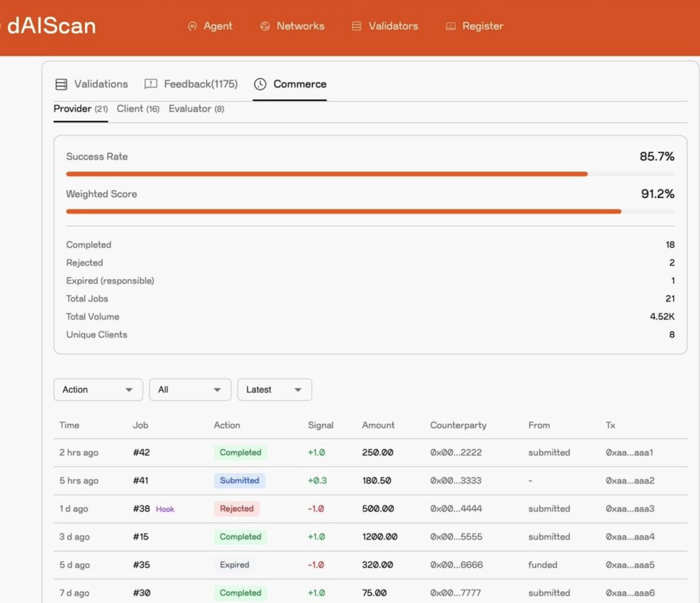Click job #42 in the table

[x=141, y=452]
